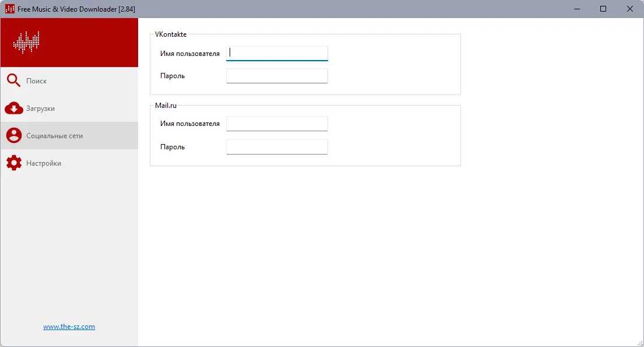Click the resize grip in window corner
The width and height of the screenshot is (644, 347).
(x=640, y=343)
